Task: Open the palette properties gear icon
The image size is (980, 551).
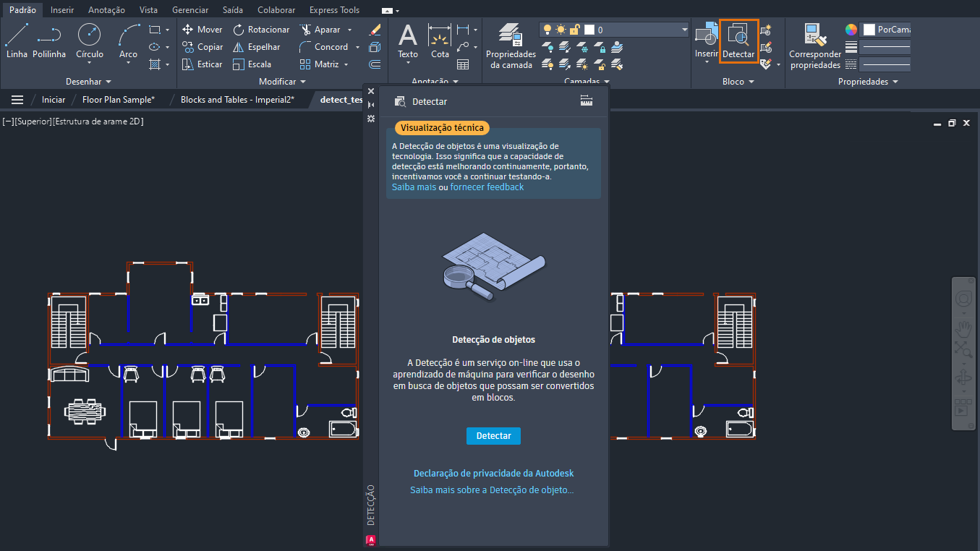Action: tap(371, 118)
